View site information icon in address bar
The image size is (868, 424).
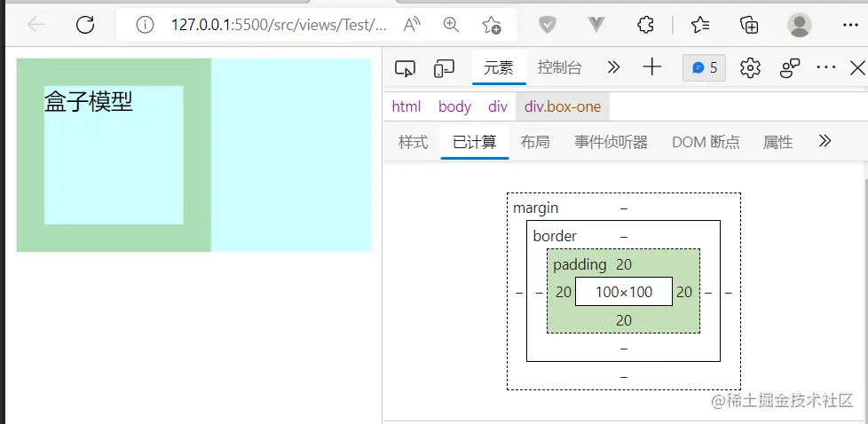click(x=145, y=25)
